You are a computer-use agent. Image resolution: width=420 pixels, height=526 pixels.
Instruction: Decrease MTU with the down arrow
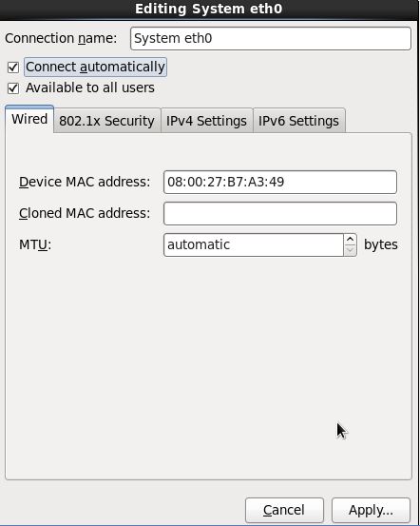350,250
